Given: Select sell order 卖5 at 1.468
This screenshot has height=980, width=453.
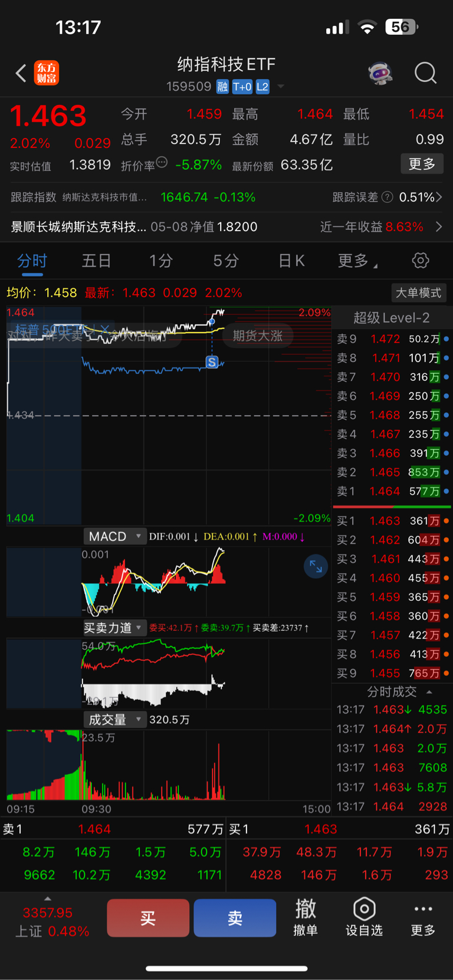Looking at the screenshot, I should point(392,415).
